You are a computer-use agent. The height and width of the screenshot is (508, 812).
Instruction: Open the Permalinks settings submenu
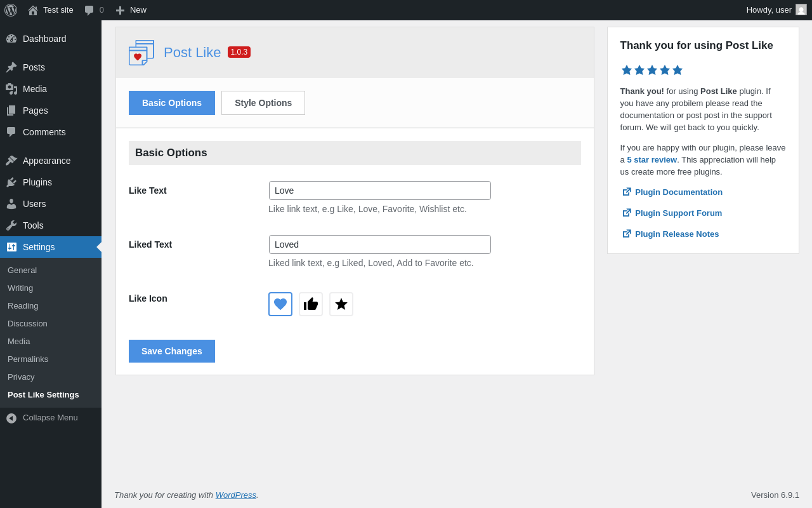[x=28, y=359]
